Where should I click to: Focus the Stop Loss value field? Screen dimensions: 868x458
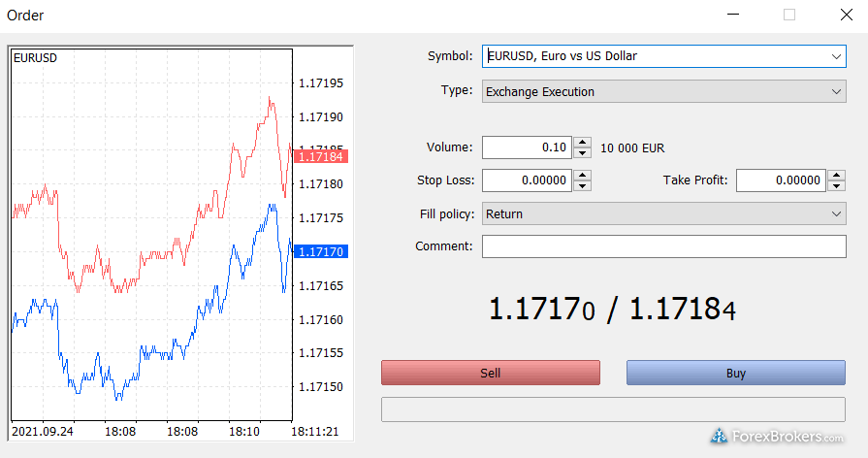click(527, 180)
